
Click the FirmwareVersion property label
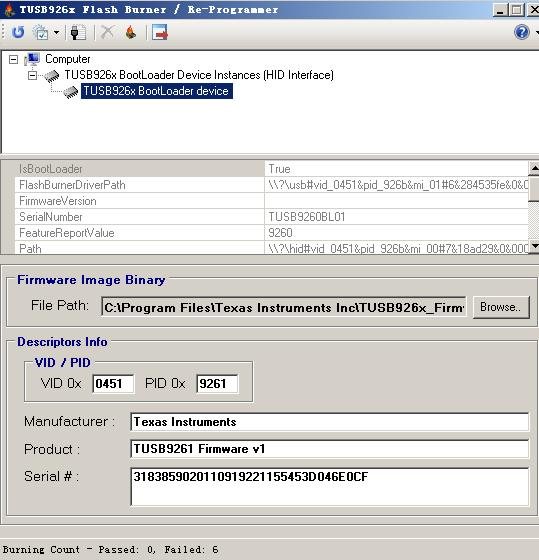(58, 201)
